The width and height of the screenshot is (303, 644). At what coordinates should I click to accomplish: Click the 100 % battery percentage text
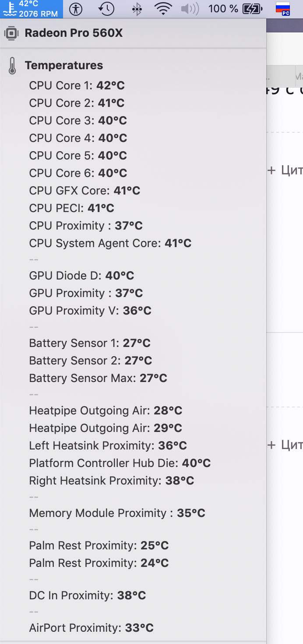(x=223, y=9)
